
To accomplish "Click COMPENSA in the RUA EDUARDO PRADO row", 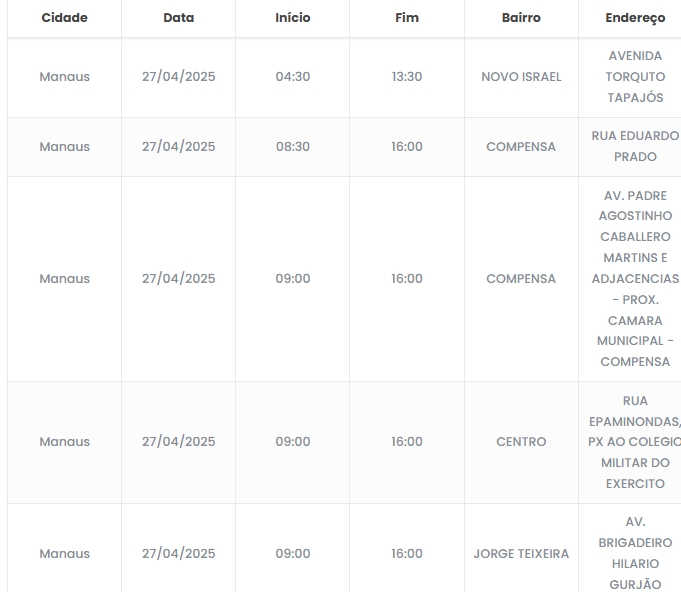I will coord(521,147).
